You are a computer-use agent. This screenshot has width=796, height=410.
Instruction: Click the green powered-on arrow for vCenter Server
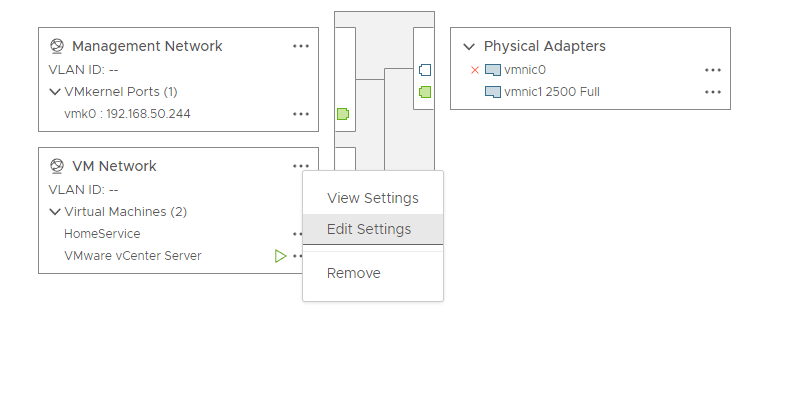coord(281,256)
